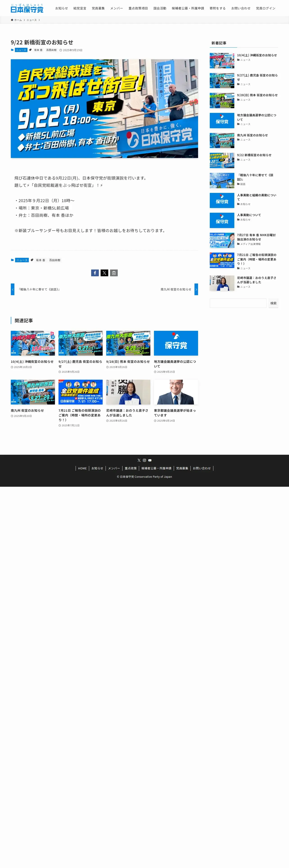The width and height of the screenshot is (289, 868).
Task: Click the 百田尚樹 tag below the article
Action: (55, 260)
